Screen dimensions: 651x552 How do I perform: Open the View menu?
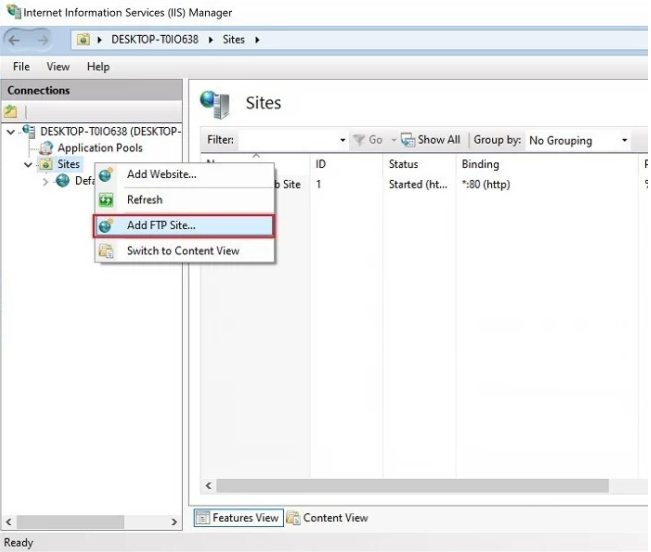58,67
